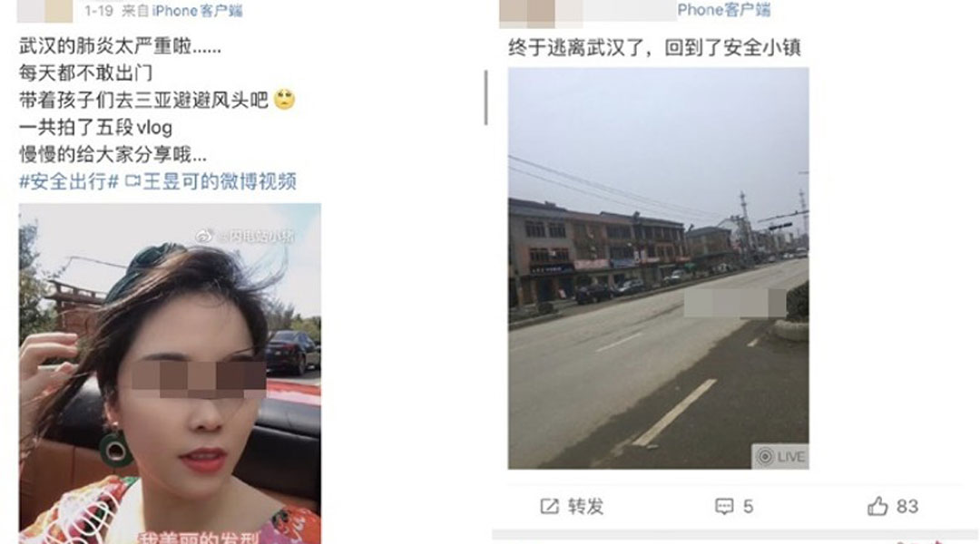Click Phone客户端 source link on right post
Screen dimensions: 980x544
724,9
